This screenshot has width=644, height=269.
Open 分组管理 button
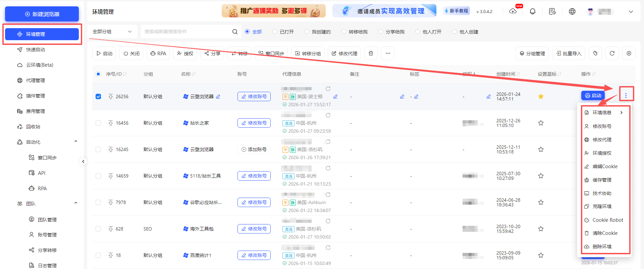tap(532, 53)
